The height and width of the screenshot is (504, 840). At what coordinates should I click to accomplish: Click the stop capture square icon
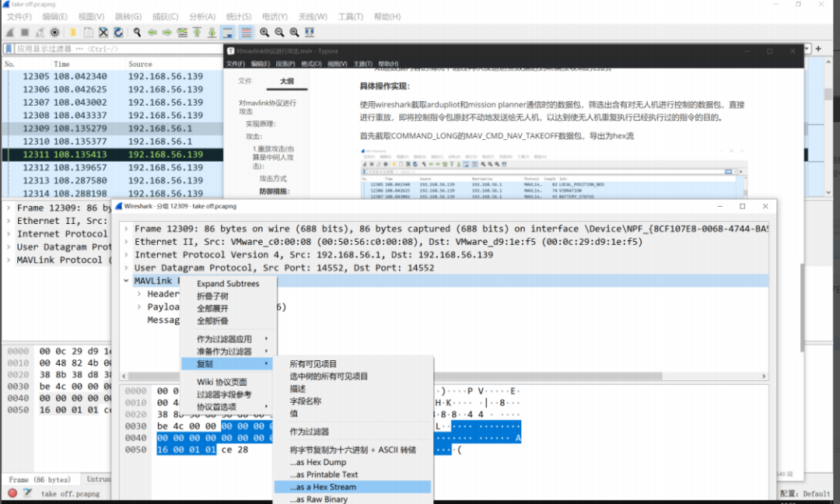click(x=25, y=33)
